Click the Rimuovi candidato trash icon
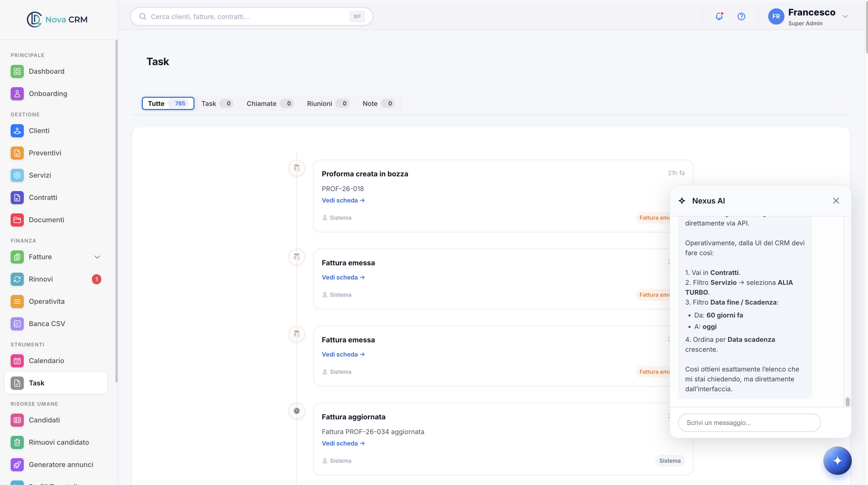Viewport: 868px width, 485px height. coord(17,442)
